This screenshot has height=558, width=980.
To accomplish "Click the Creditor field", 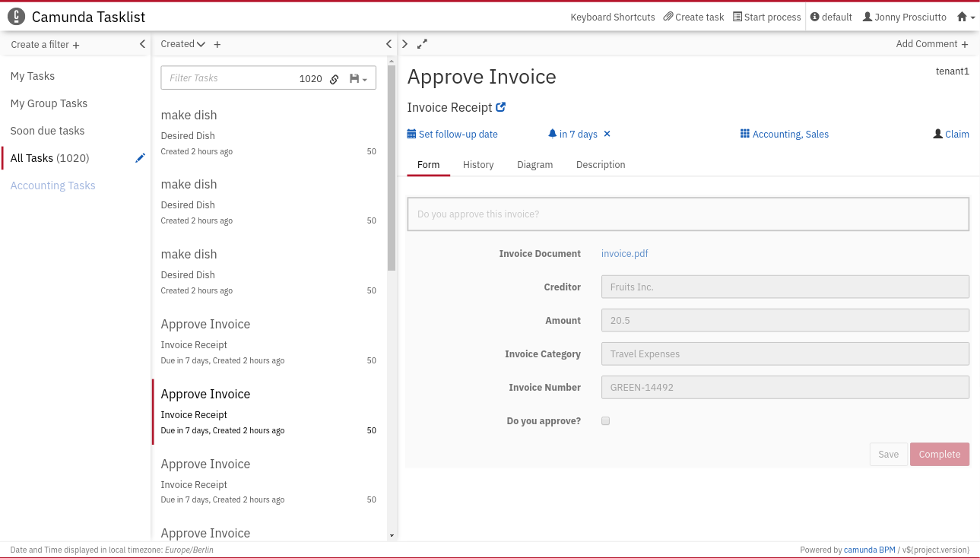I will click(x=785, y=287).
